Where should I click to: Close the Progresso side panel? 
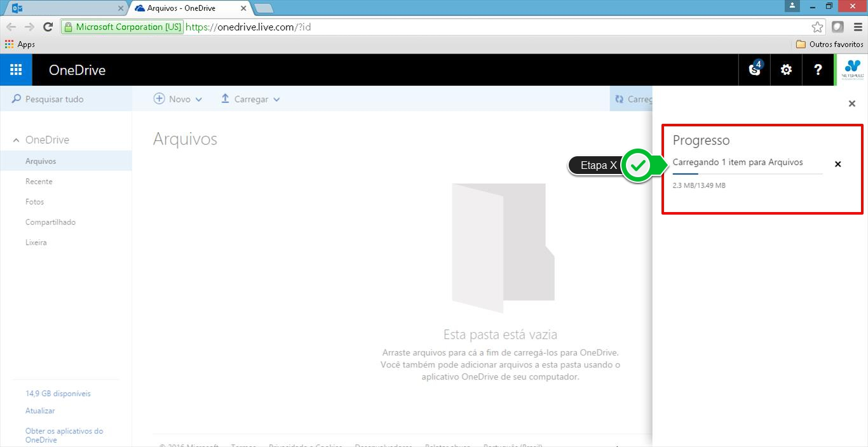852,103
